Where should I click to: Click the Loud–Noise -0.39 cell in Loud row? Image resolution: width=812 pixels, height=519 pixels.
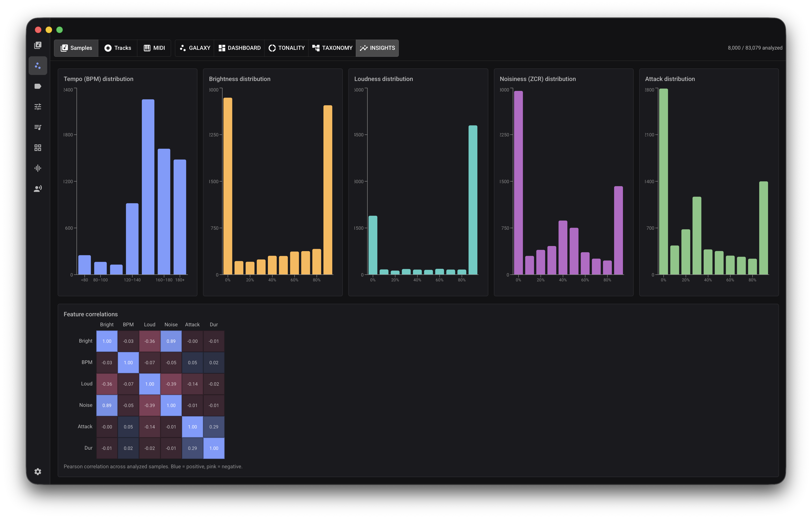click(171, 384)
